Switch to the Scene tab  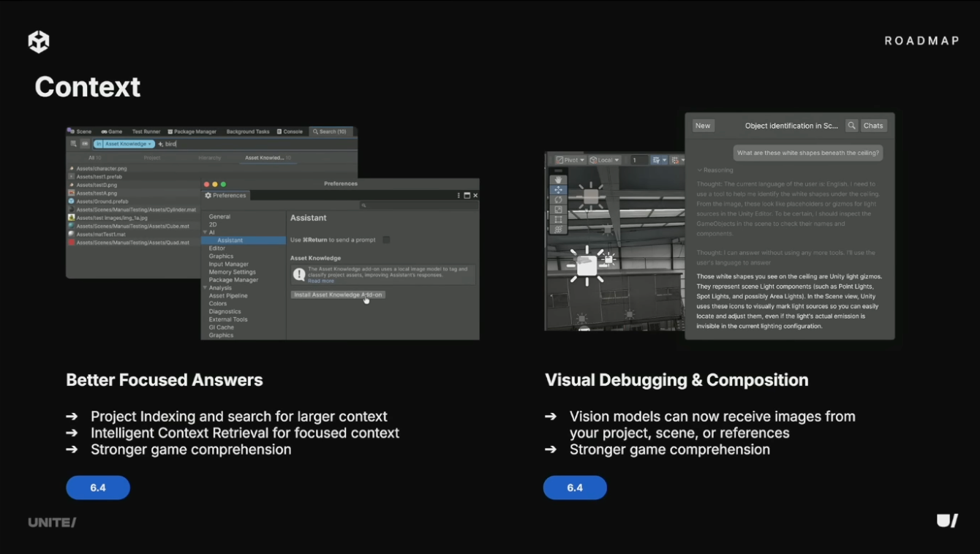(x=80, y=132)
